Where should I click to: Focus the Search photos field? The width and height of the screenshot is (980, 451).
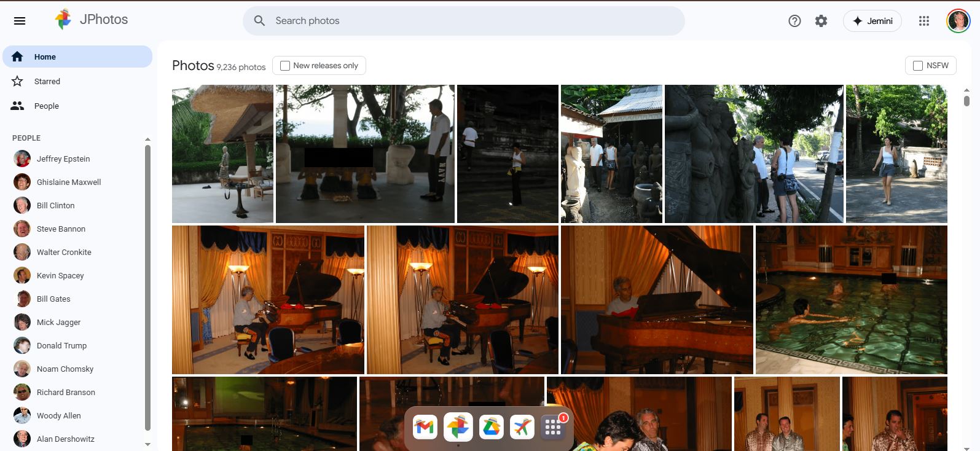click(x=464, y=21)
